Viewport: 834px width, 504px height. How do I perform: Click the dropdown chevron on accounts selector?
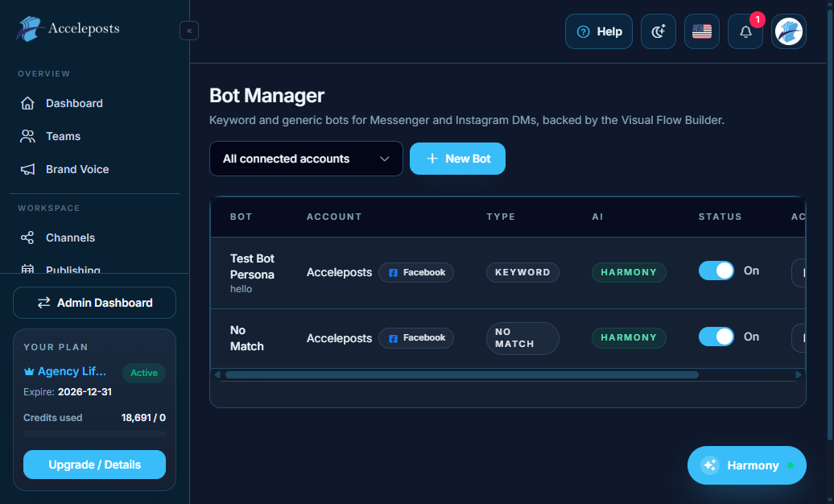[385, 159]
